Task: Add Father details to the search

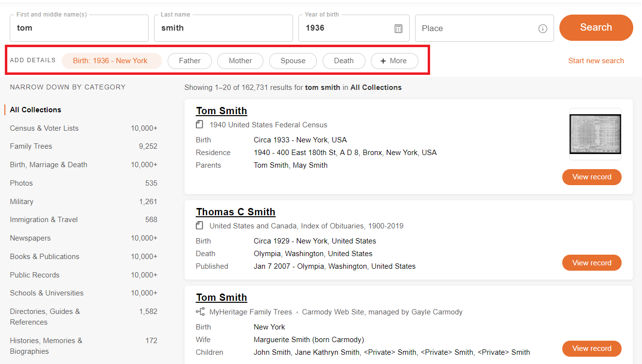Action: 190,61
